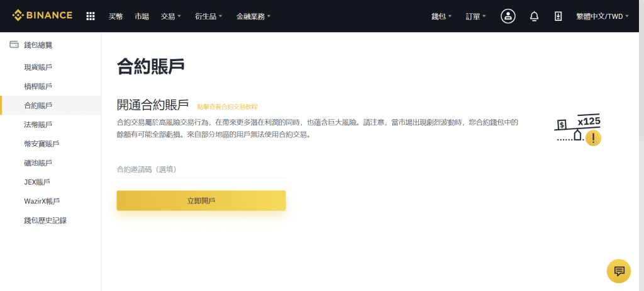Open 買幣 in top navigation

coord(116,16)
